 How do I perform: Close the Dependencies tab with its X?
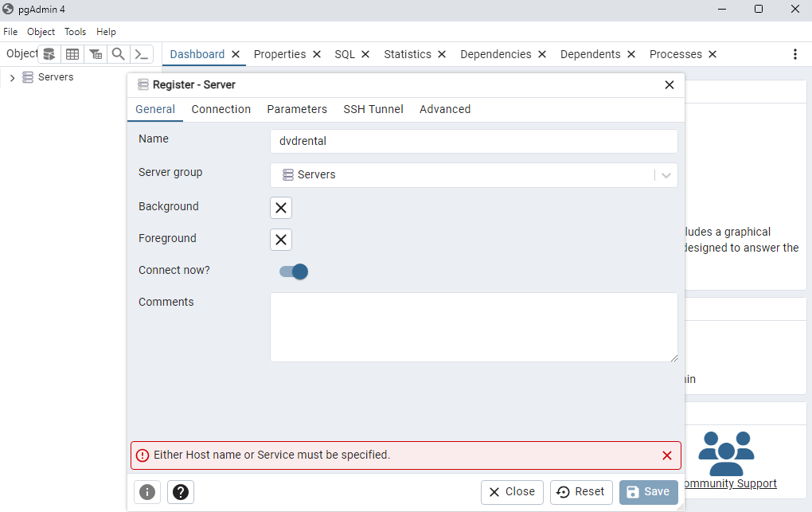pyautogui.click(x=542, y=54)
